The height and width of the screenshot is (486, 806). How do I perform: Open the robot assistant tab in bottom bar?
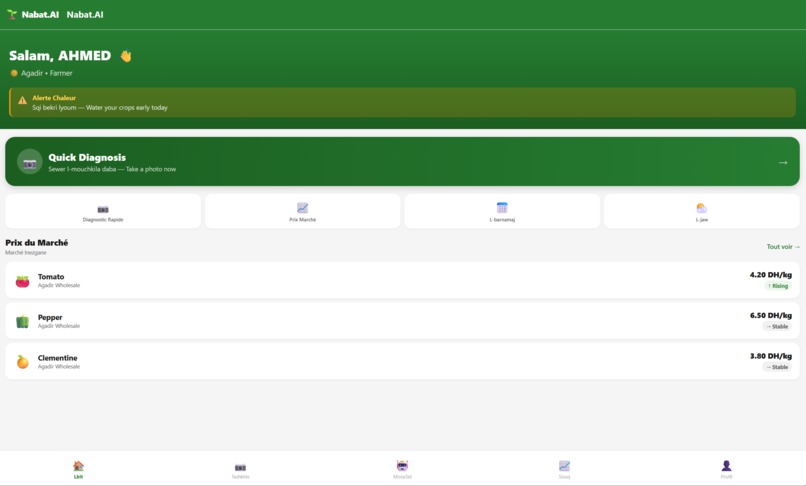click(x=402, y=469)
